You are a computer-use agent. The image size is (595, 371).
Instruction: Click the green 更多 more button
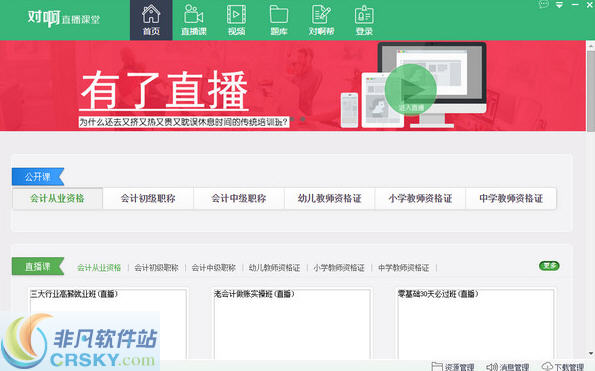coord(549,266)
